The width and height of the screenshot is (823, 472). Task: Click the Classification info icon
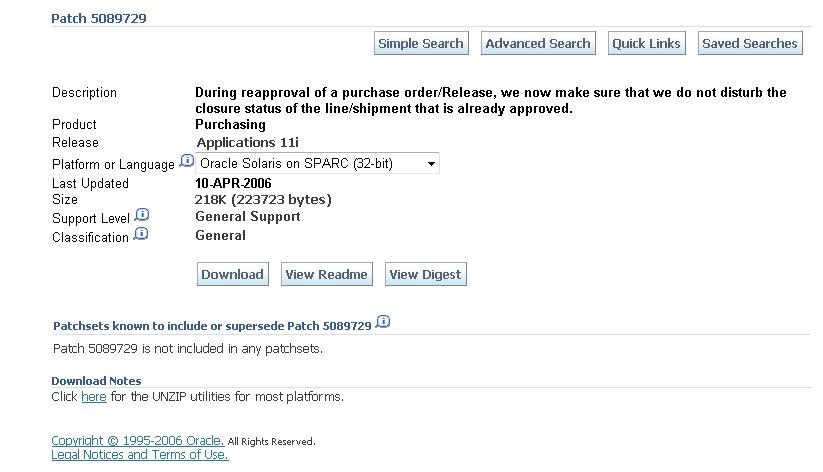pos(141,234)
